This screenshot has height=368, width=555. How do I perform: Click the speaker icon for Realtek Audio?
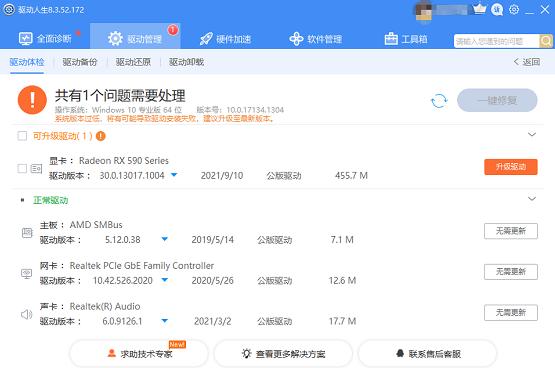[27, 314]
